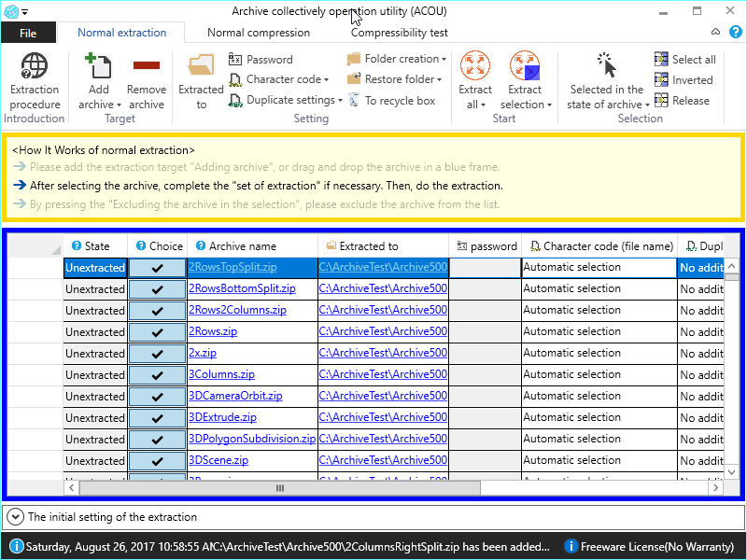This screenshot has height=560, width=747.
Task: Open the 3Columns.zip archive link
Action: tap(221, 374)
